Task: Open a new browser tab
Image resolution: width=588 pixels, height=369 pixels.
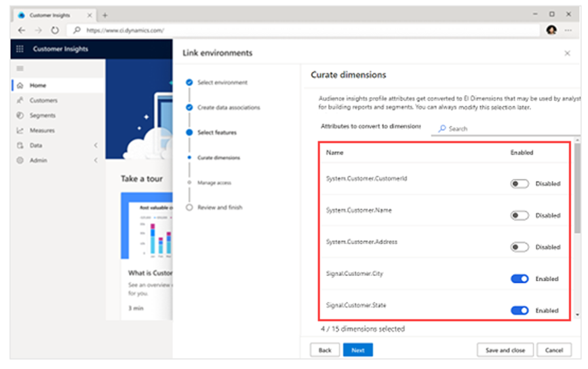Action: tap(105, 15)
